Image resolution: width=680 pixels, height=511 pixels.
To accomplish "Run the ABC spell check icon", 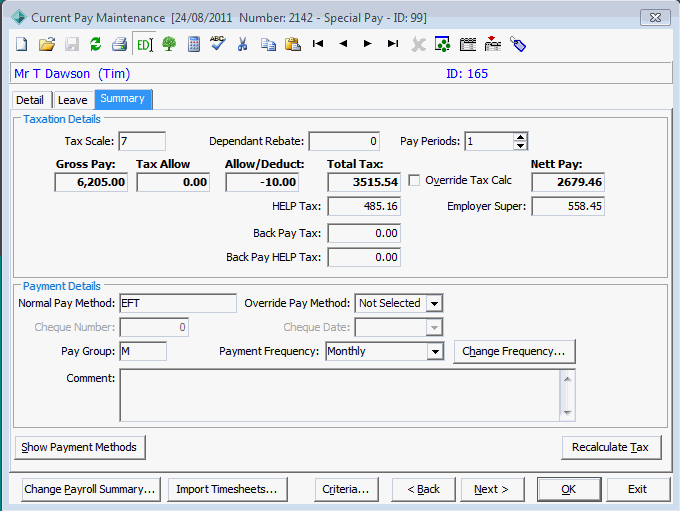I will click(x=218, y=43).
